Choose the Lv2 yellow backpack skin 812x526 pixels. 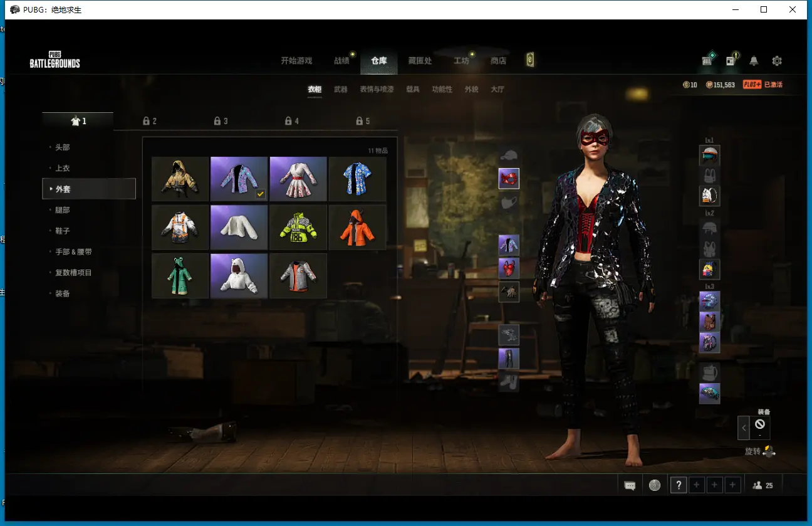coord(710,270)
